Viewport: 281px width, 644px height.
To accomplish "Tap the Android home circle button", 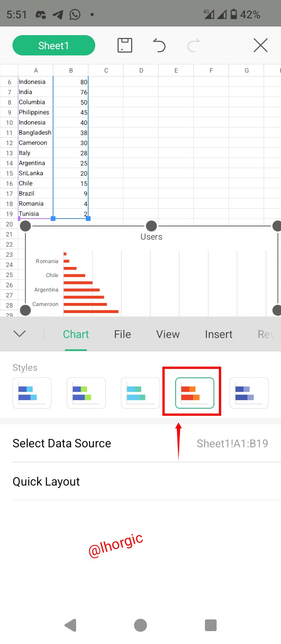I will (140, 625).
